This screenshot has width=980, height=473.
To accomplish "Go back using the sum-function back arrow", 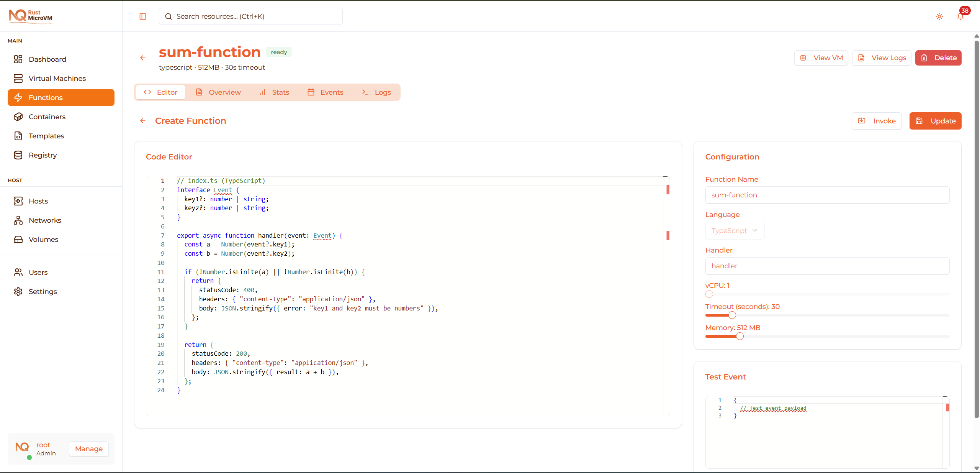I will click(143, 58).
